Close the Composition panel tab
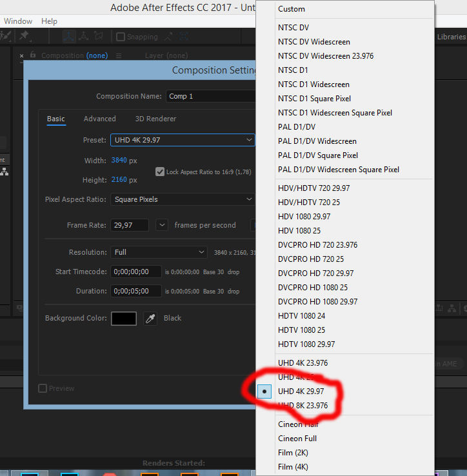This screenshot has height=476, width=467. (x=21, y=56)
